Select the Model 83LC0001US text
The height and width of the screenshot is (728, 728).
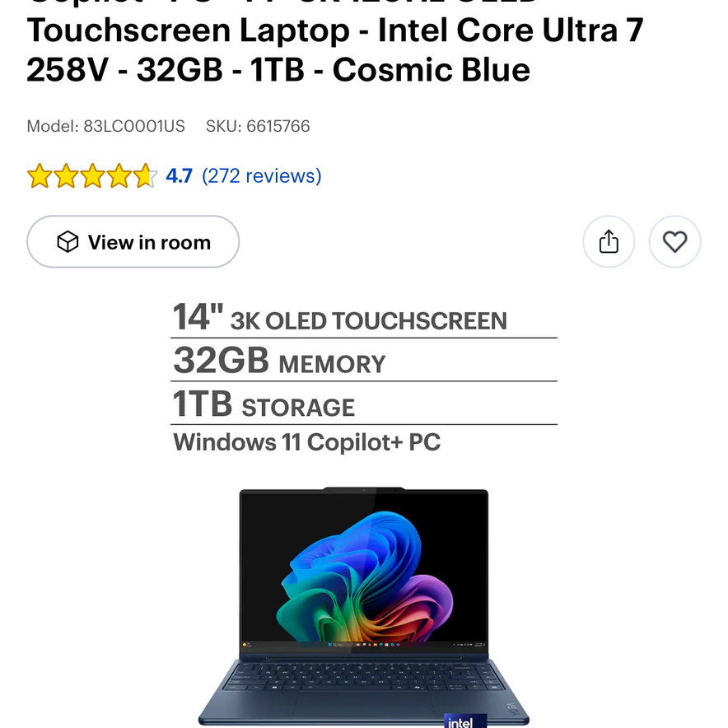point(106,126)
